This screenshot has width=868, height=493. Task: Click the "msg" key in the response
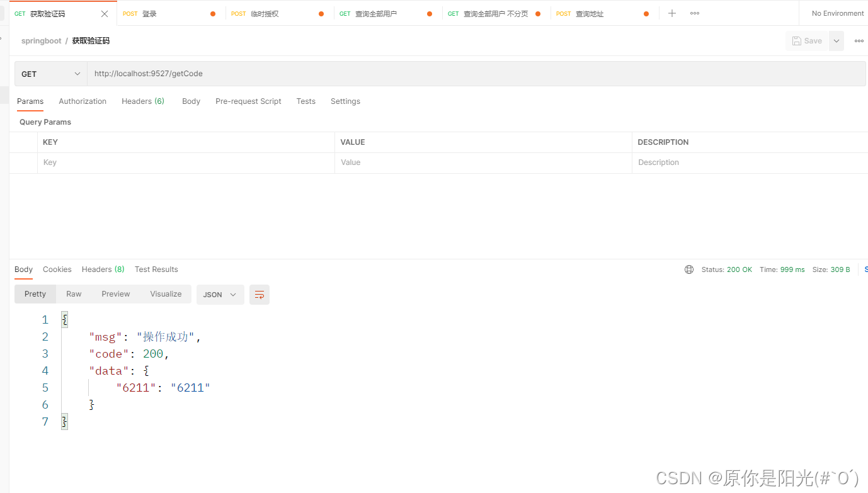click(x=106, y=337)
